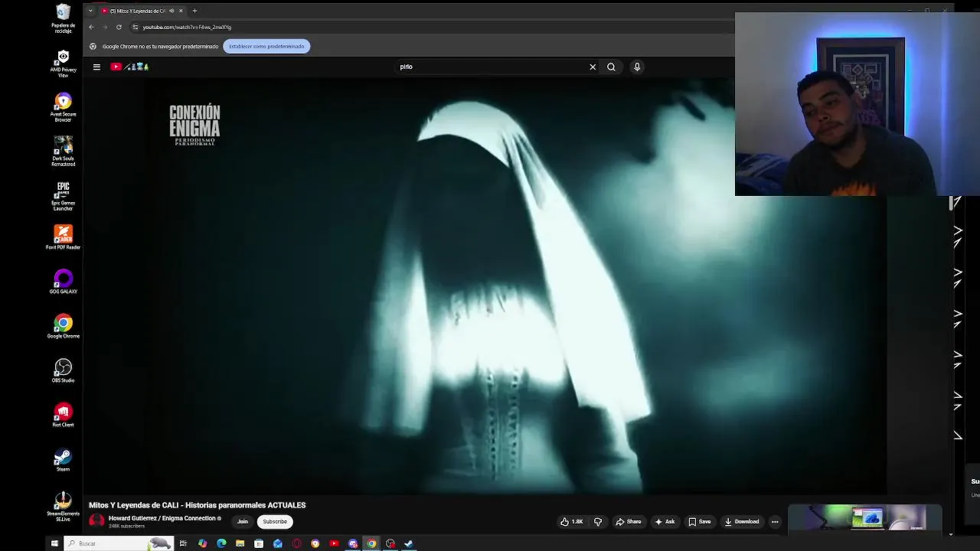Select the Mitos Y Leyendas de Cali tab
This screenshot has height=551, width=980.
click(138, 11)
